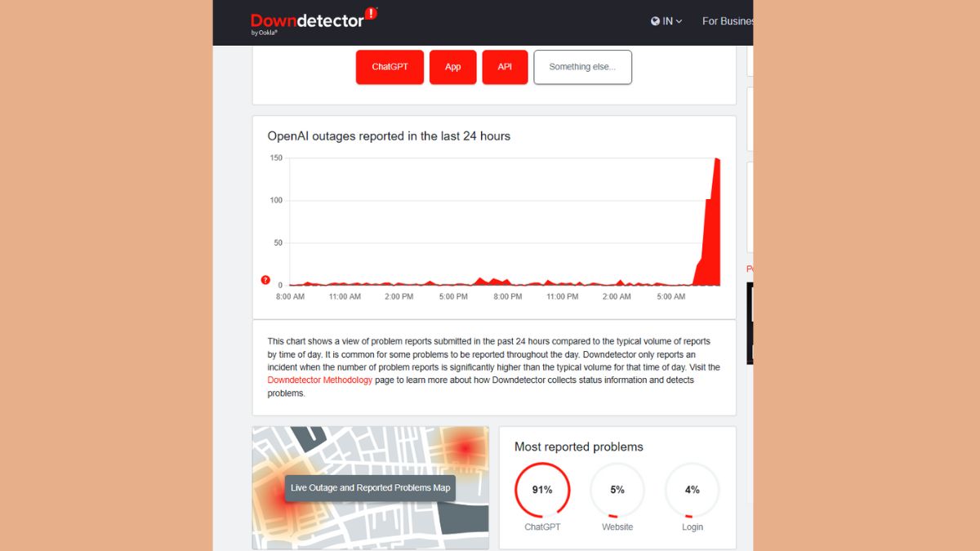Open the Downdetector Methodology link
This screenshot has height=551, width=980.
click(320, 380)
